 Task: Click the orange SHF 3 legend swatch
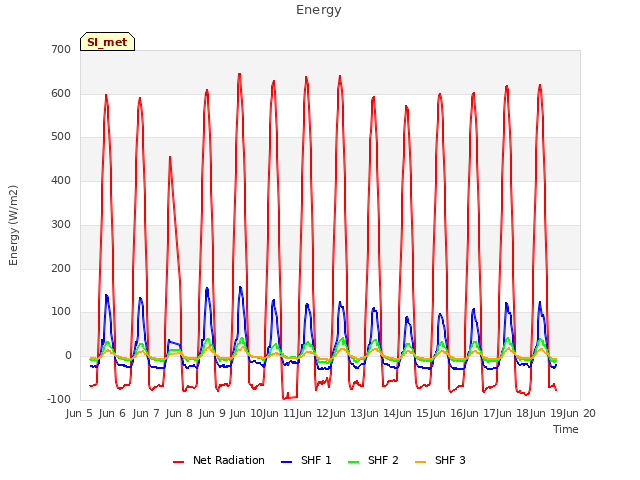[420, 462]
